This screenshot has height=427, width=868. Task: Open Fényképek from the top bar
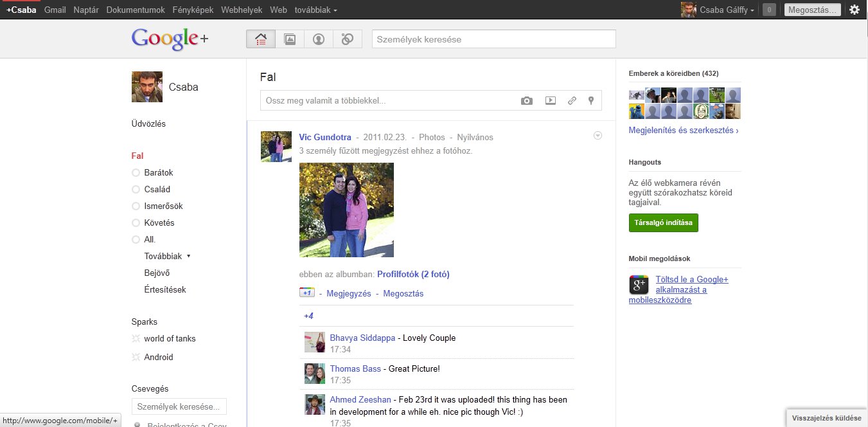(193, 10)
